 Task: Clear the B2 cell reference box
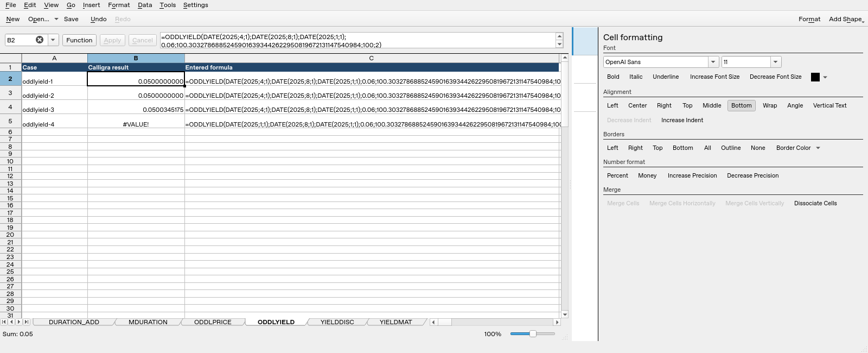[x=40, y=40]
